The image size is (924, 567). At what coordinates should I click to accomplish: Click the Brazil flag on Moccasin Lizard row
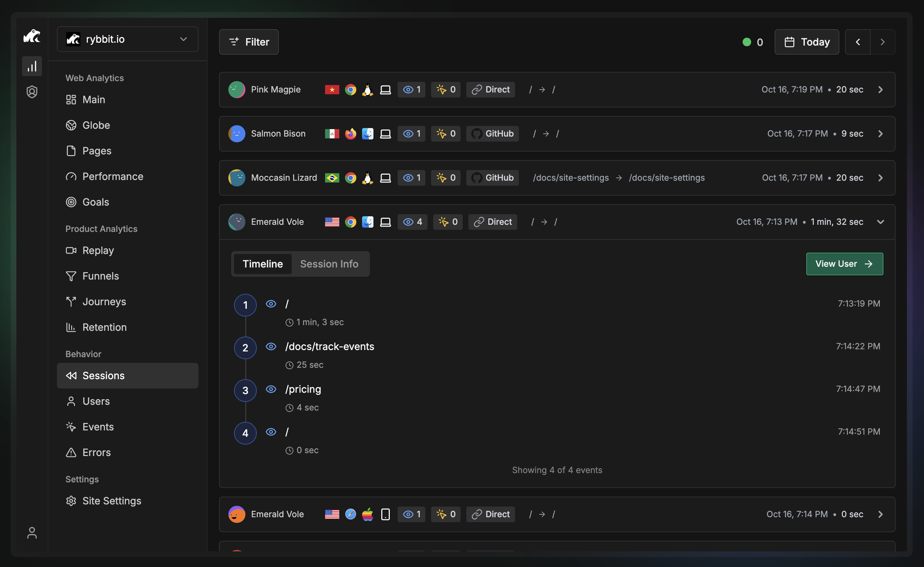click(332, 178)
